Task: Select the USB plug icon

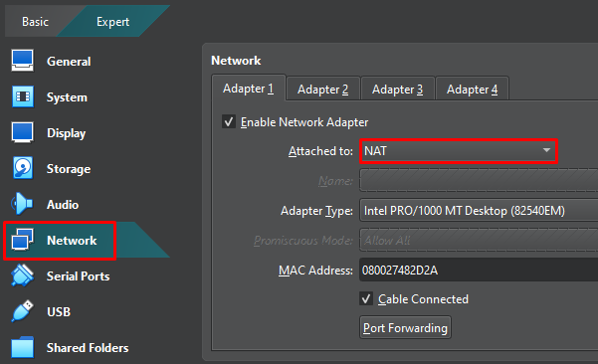Action: tap(22, 311)
